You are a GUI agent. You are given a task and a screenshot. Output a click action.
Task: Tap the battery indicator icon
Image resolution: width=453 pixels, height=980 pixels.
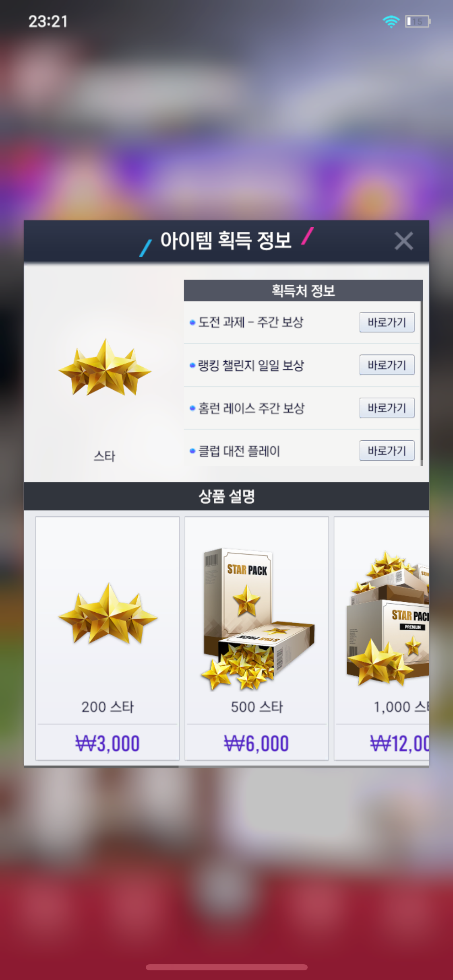pos(418,21)
